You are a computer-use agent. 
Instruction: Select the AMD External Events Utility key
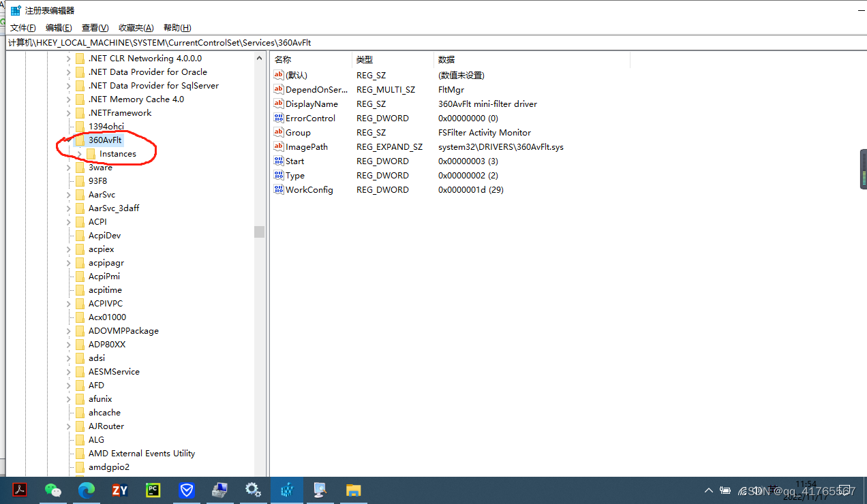142,453
